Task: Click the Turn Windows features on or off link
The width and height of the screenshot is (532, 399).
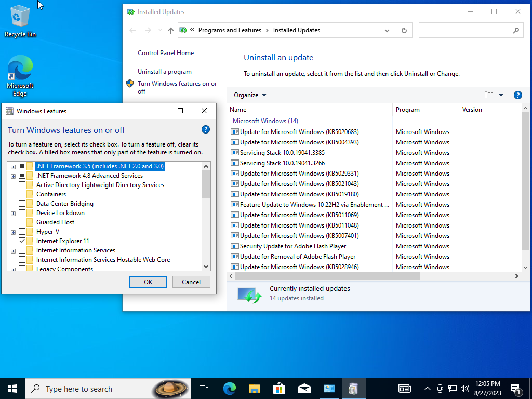Action: 177,87
